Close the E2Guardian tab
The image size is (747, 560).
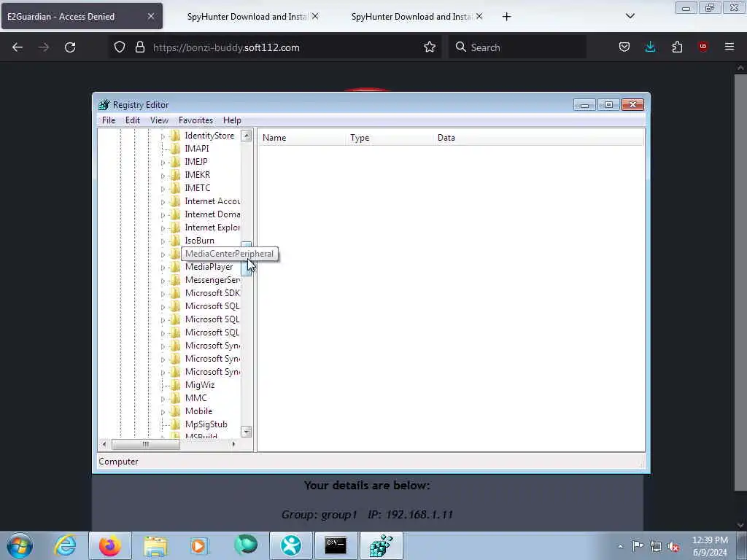pyautogui.click(x=151, y=16)
